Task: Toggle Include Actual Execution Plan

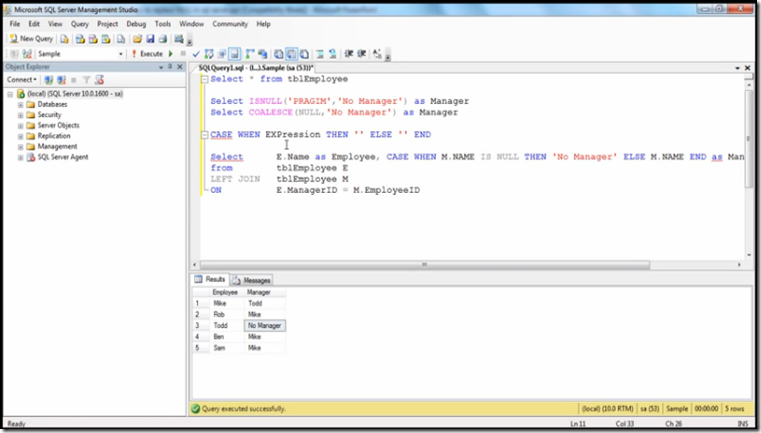Action: pyautogui.click(x=250, y=54)
